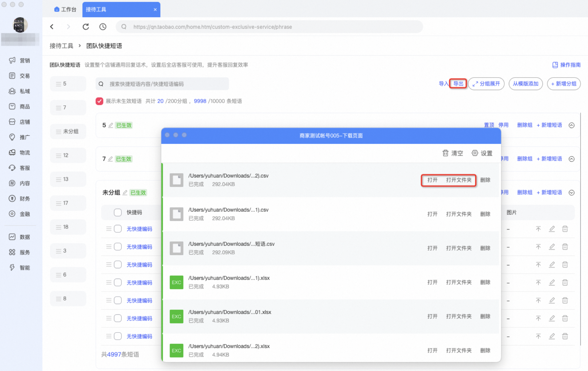The width and height of the screenshot is (588, 371).
Task: Select group 12 in group list
Action: (x=68, y=155)
